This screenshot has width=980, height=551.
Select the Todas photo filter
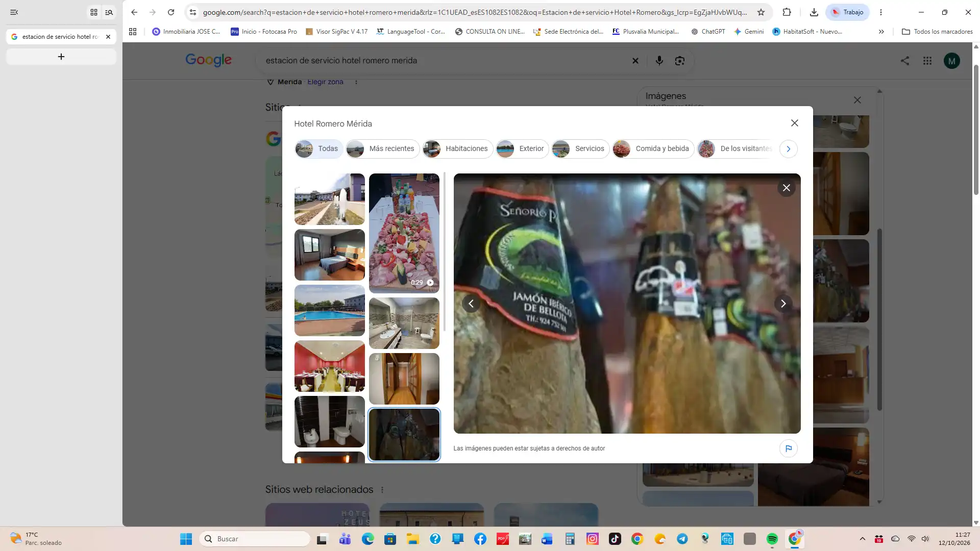(x=318, y=148)
